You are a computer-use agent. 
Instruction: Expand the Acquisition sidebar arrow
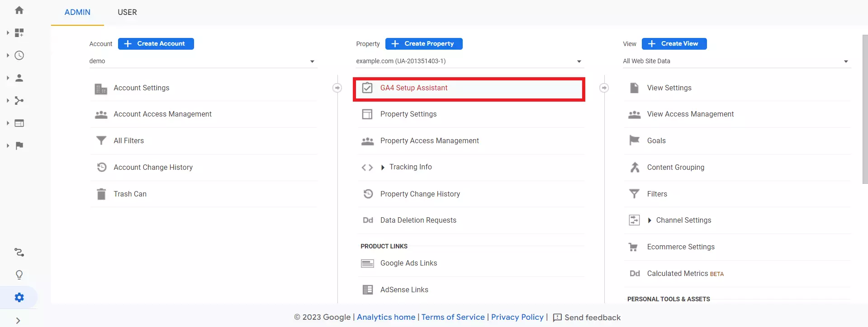tap(8, 100)
